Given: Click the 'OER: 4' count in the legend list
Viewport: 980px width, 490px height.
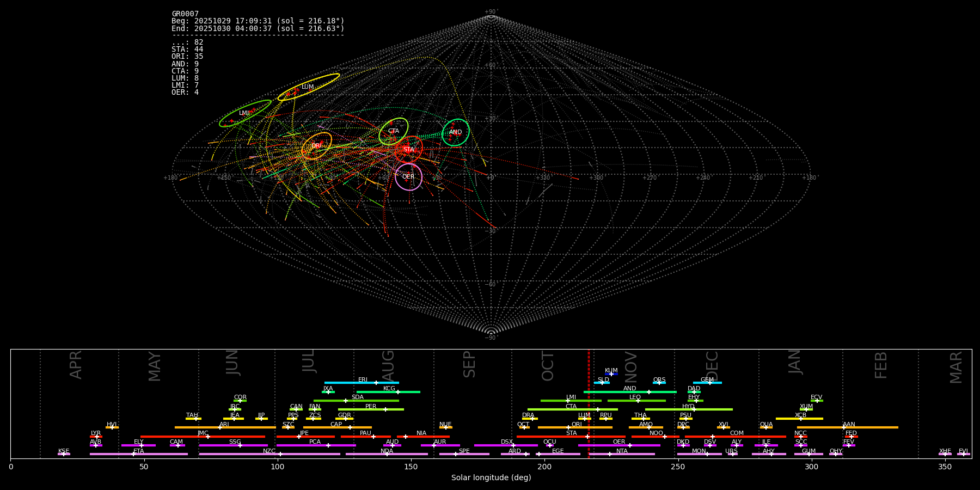Looking at the screenshot, I should tap(185, 93).
